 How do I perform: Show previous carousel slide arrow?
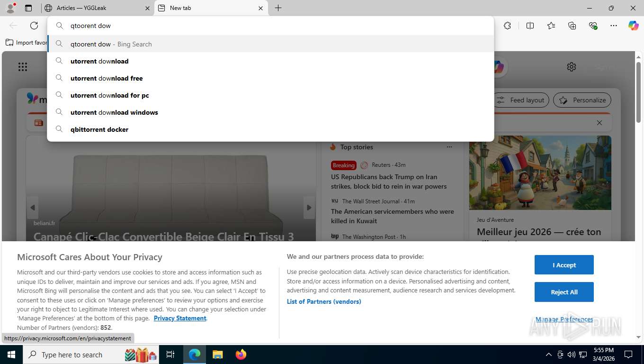33,208
